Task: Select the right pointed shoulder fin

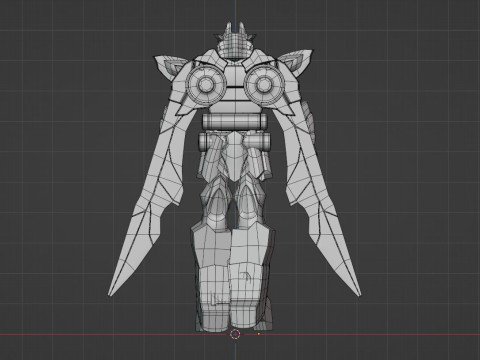Action: (297, 63)
